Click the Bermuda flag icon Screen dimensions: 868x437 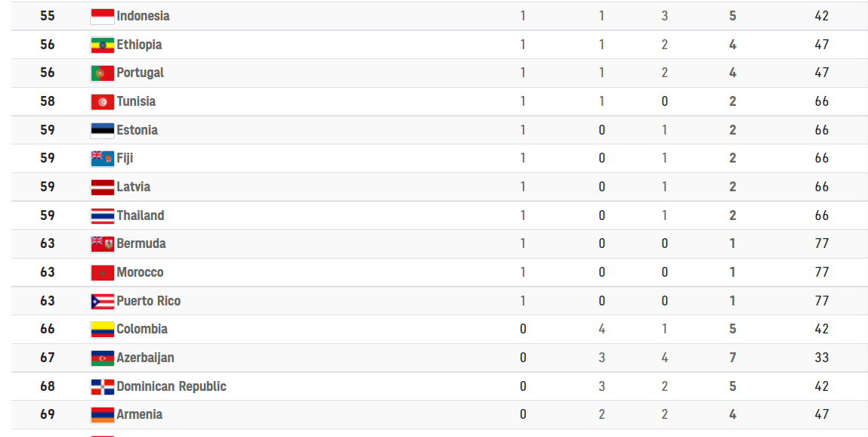pos(103,243)
